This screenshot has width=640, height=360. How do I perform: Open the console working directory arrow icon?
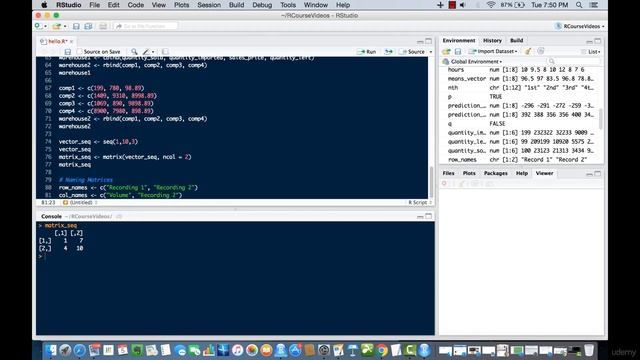119,216
